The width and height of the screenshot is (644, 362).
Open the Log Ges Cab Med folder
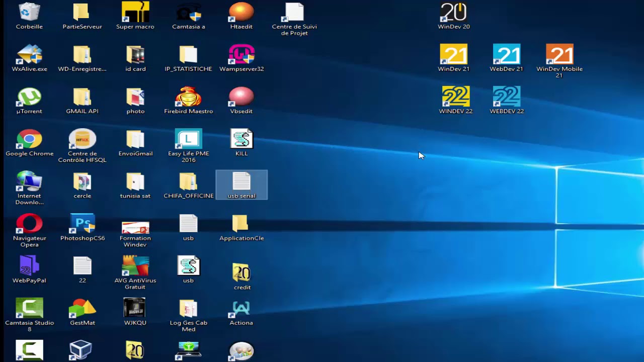pyautogui.click(x=189, y=315)
